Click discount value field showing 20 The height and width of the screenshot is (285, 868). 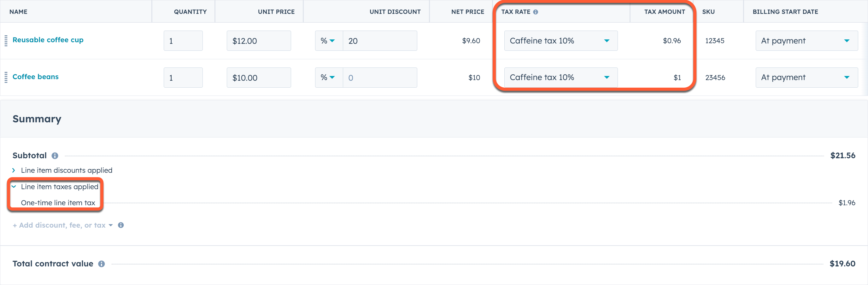pos(380,41)
